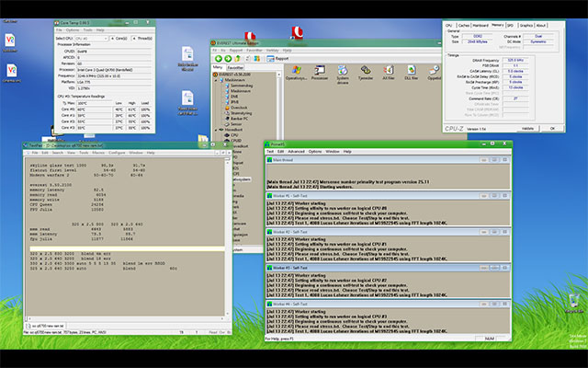Switch to CPU tab in CPU-Z
Screen dimensions: 588x368
point(448,26)
